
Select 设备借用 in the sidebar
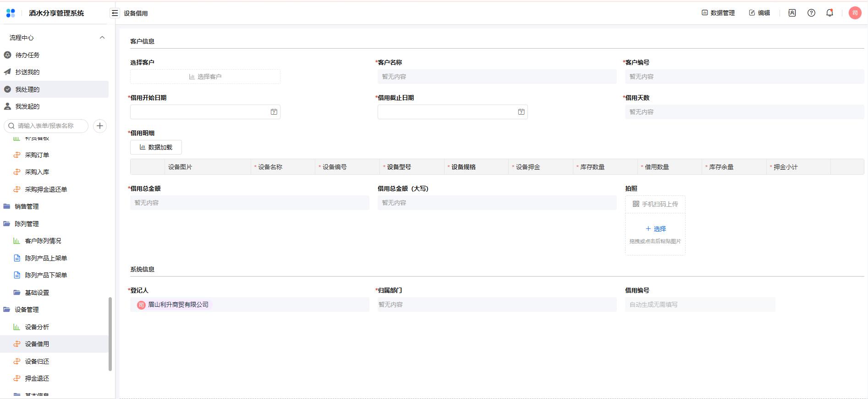(54, 344)
